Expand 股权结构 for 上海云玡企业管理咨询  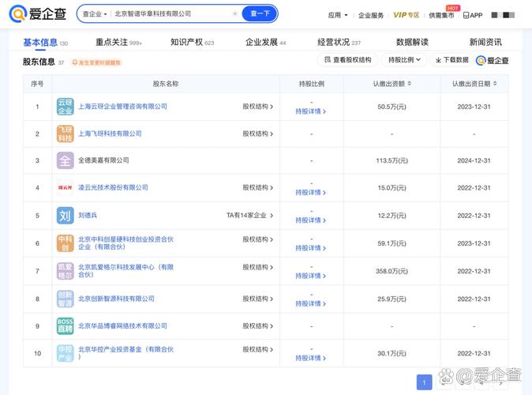click(x=258, y=107)
